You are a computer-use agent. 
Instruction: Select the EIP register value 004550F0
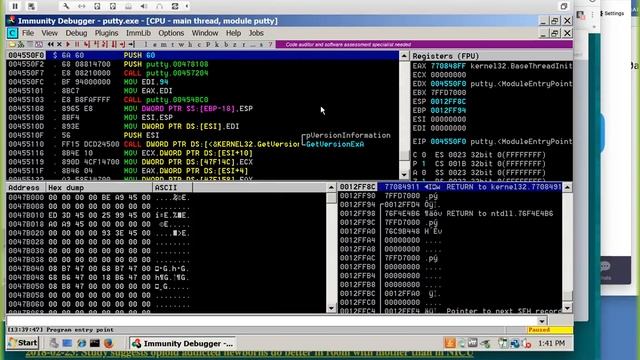tap(448, 142)
